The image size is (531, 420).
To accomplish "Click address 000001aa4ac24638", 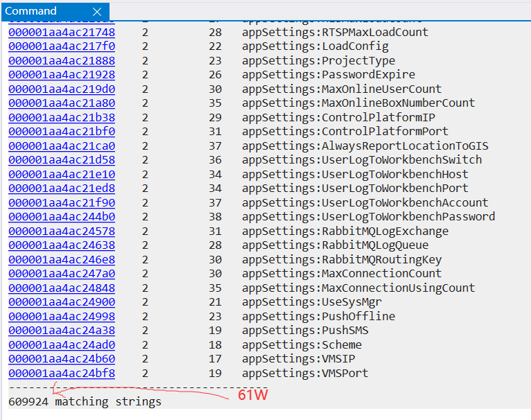I will pos(62,245).
